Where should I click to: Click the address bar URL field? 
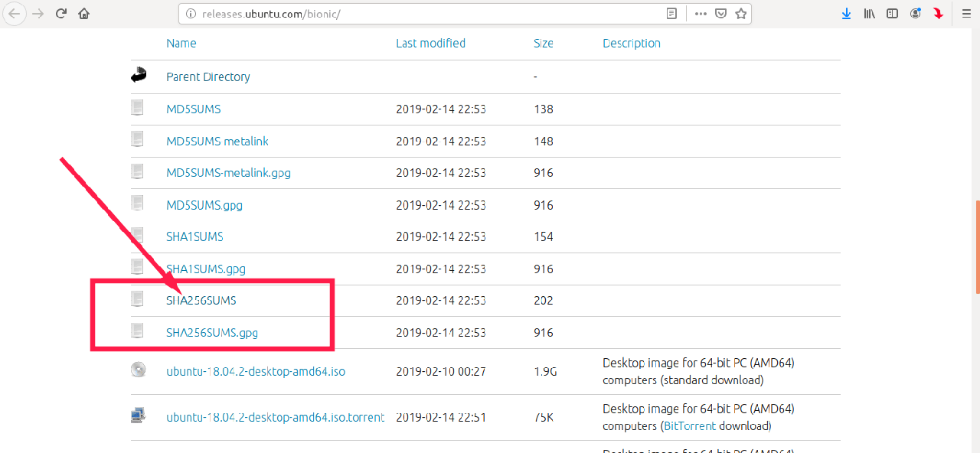click(421, 14)
